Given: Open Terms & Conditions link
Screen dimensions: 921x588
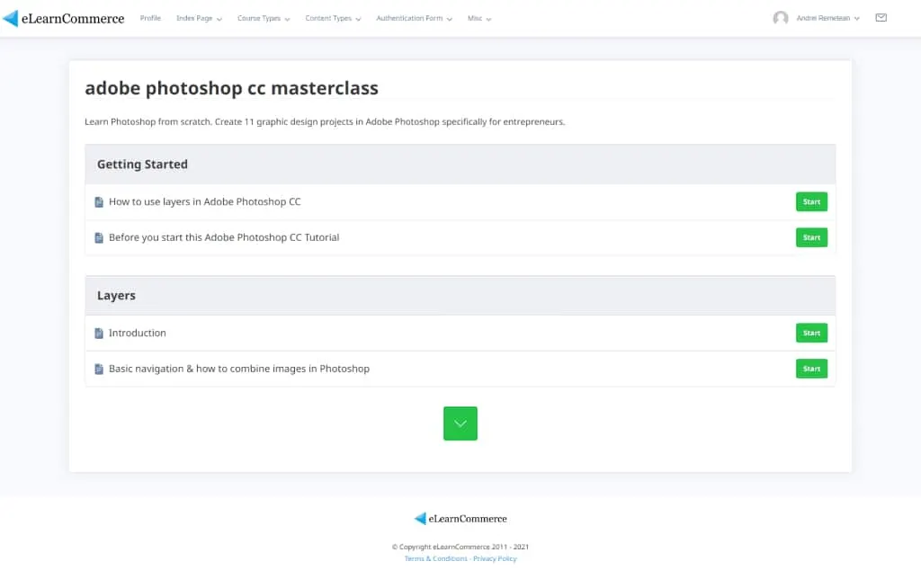Looking at the screenshot, I should tap(436, 558).
